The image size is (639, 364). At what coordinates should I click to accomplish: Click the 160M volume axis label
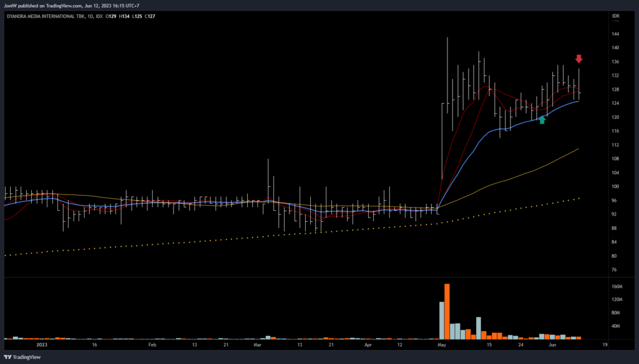pos(617,287)
